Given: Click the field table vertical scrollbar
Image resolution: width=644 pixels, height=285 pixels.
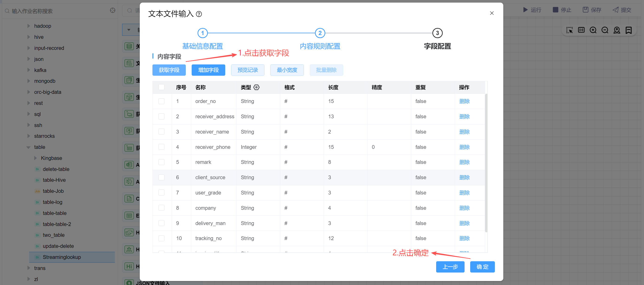Looking at the screenshot, I should [486, 163].
